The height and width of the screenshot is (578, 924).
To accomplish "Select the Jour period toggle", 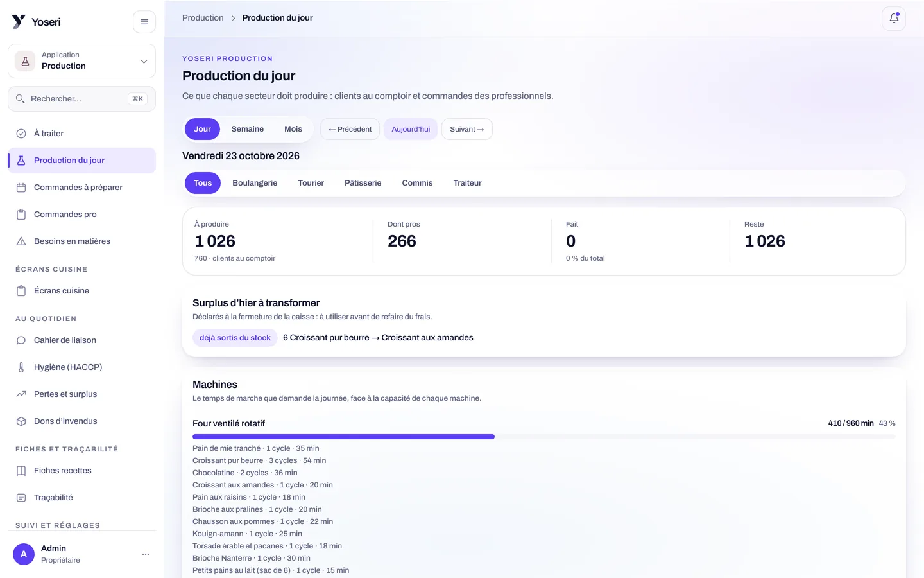I will (202, 129).
